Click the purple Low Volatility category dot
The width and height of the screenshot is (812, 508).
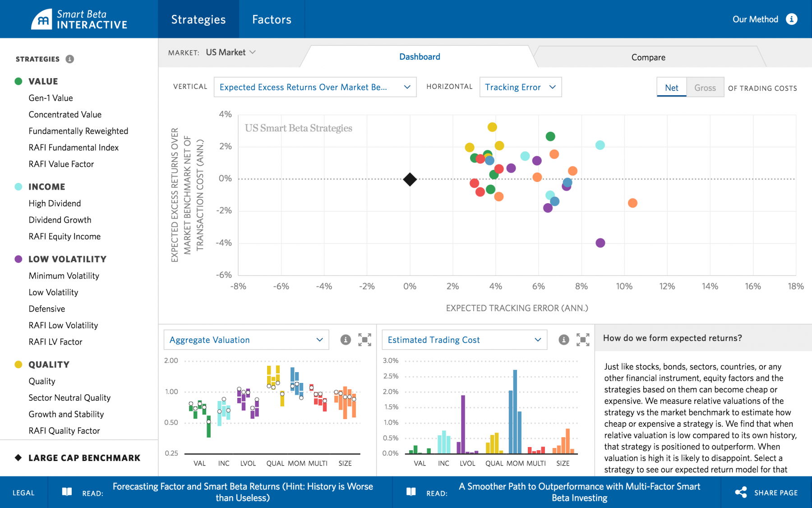pyautogui.click(x=18, y=259)
